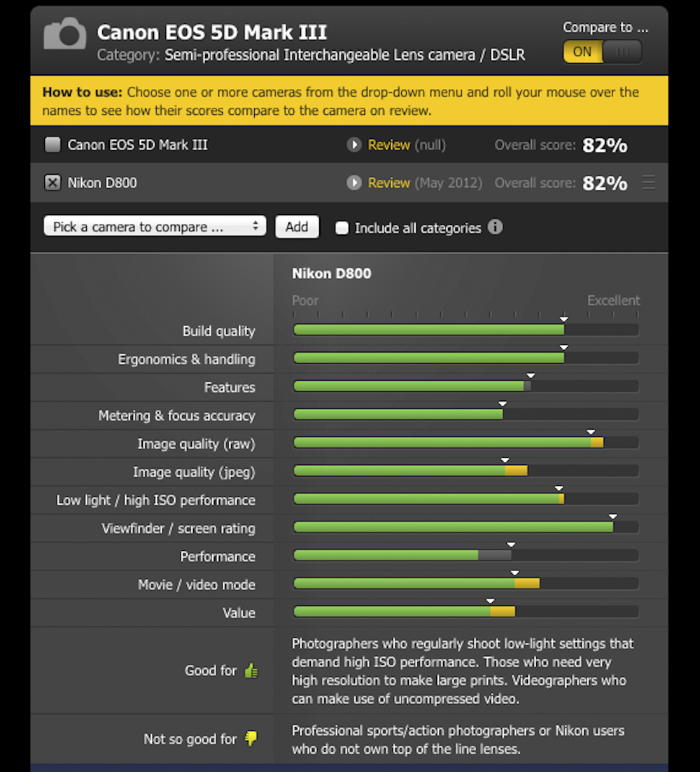Viewport: 700px width, 772px height.
Task: Click the camera icon beside Canon EOS 5D title
Action: 65,34
